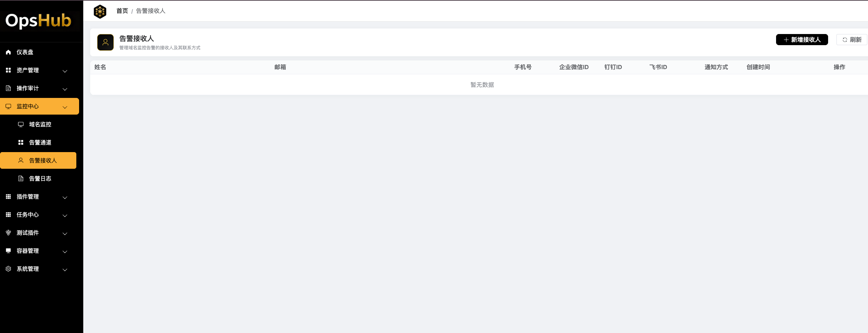This screenshot has height=333, width=868.
Task: Expand the 容器管理 dropdown arrow
Action: pos(65,251)
